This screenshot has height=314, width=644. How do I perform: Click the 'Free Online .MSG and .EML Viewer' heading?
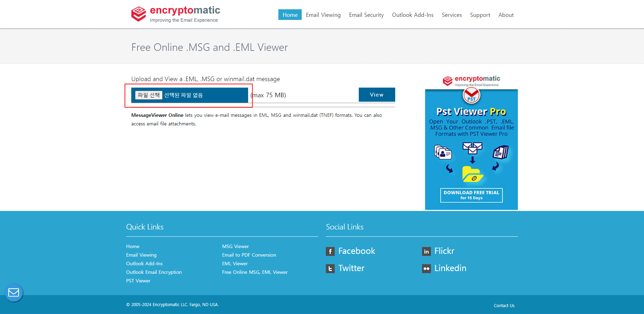pyautogui.click(x=210, y=47)
